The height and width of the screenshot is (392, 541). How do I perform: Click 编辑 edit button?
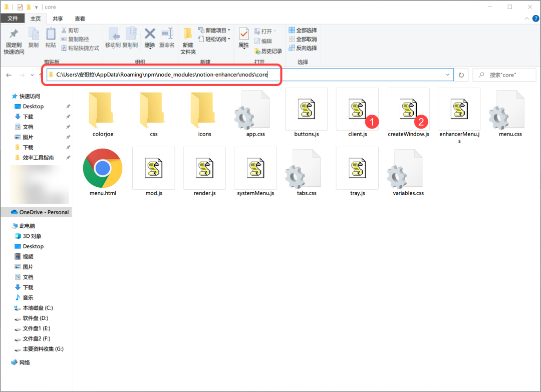point(263,41)
